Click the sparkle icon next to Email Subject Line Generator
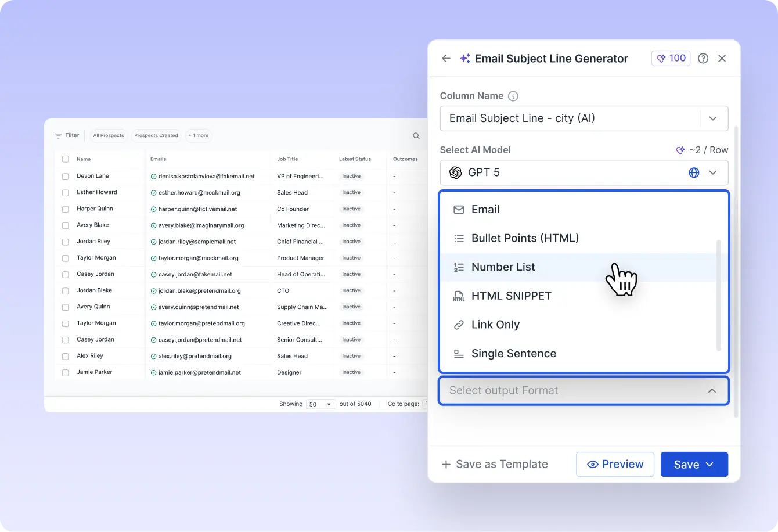Screen dimensions: 778x532 464,58
